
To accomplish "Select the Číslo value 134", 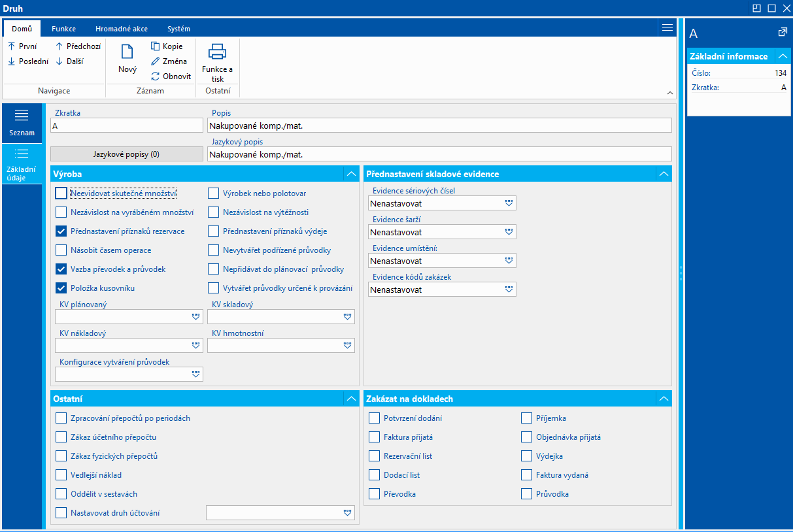I will [x=780, y=73].
